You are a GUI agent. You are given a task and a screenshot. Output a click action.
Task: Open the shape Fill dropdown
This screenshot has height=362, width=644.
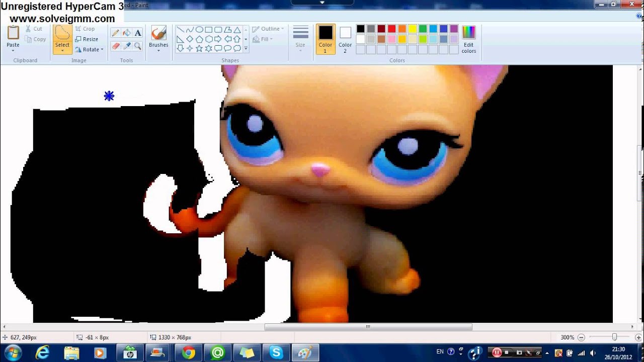[x=263, y=39]
